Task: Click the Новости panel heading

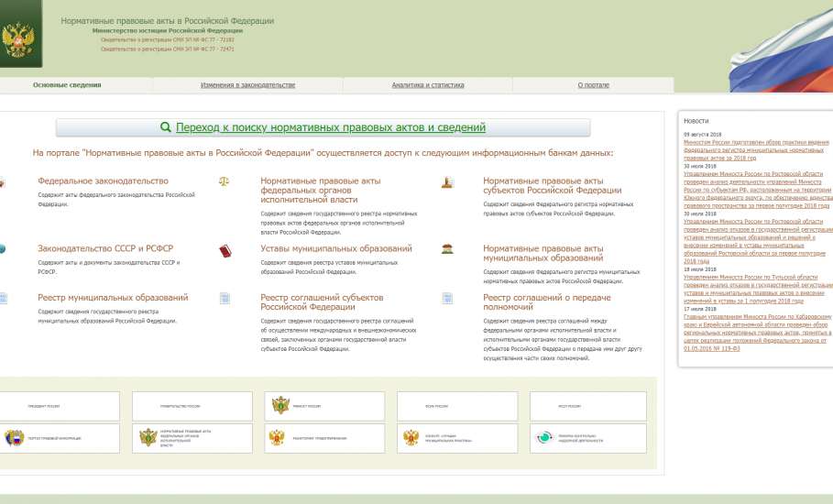Action: pyautogui.click(x=696, y=121)
